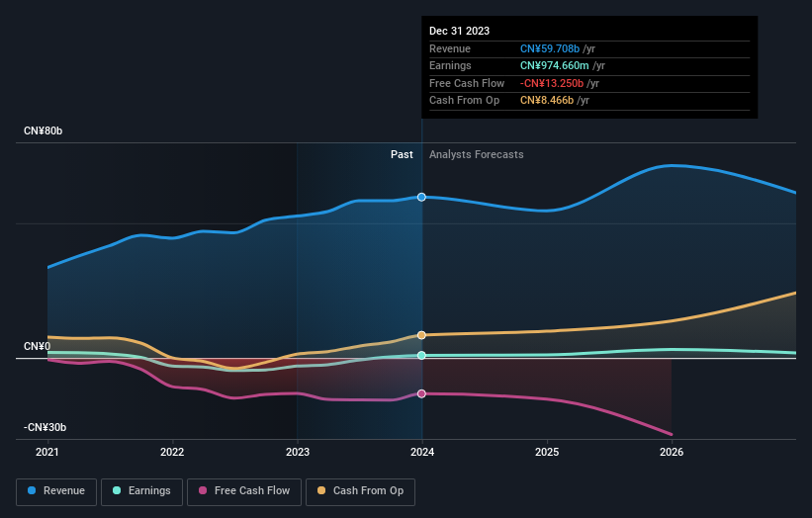812x518 pixels.
Task: Click the Analysts Forecasts label
Action: coord(477,155)
